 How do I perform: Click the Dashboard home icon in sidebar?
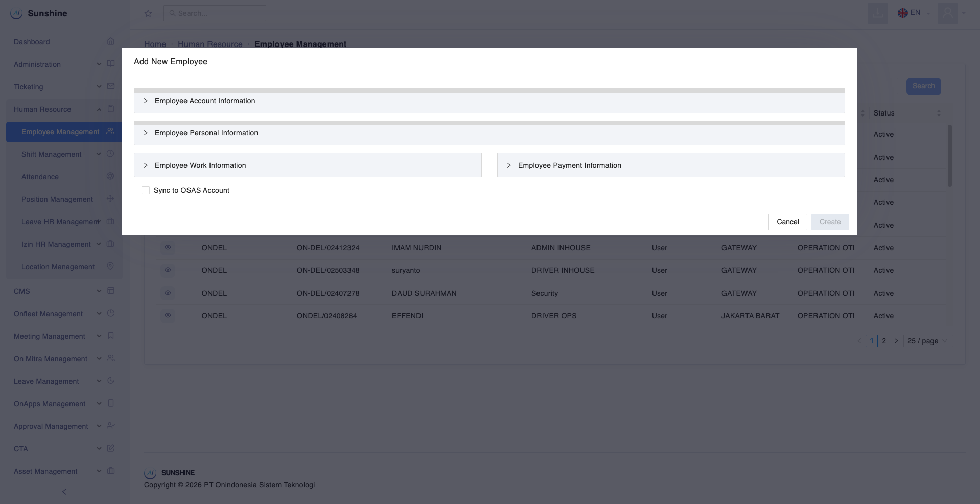point(111,41)
